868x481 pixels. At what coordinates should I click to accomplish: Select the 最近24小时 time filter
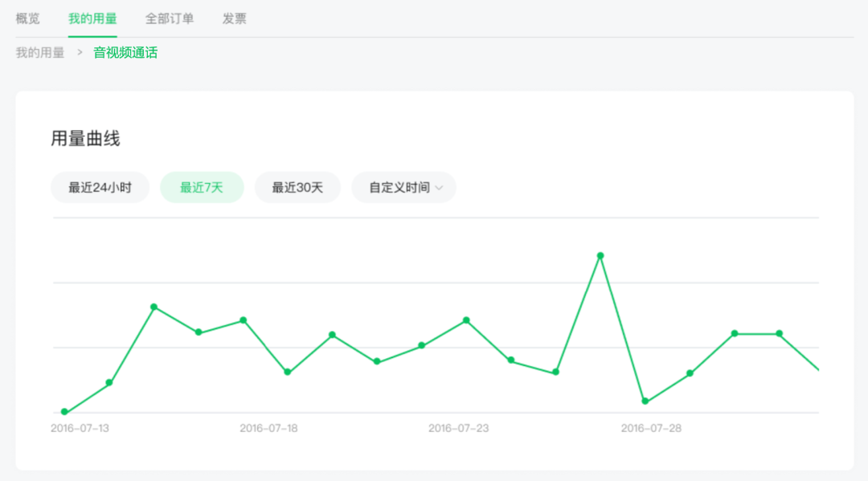(100, 187)
